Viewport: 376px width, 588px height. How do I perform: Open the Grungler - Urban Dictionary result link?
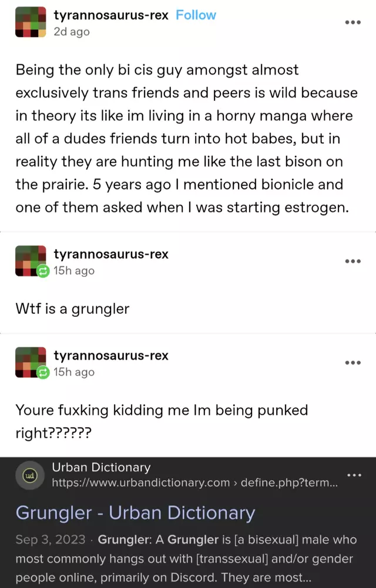[x=136, y=513]
